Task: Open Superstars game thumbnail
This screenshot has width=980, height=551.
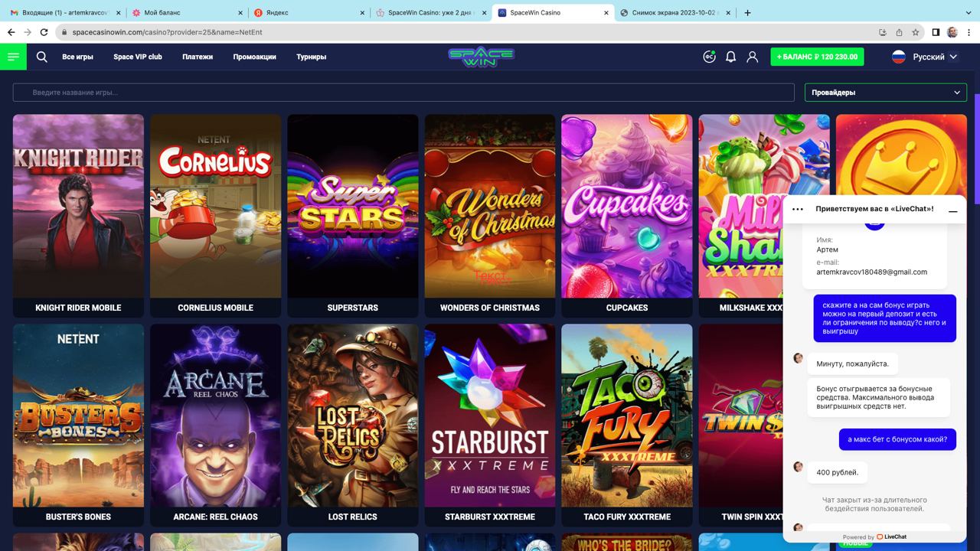Action: coord(352,216)
